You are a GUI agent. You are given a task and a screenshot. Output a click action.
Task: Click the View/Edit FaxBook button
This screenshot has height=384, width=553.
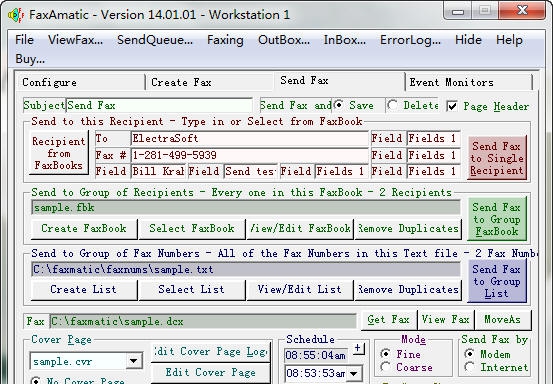pyautogui.click(x=300, y=228)
